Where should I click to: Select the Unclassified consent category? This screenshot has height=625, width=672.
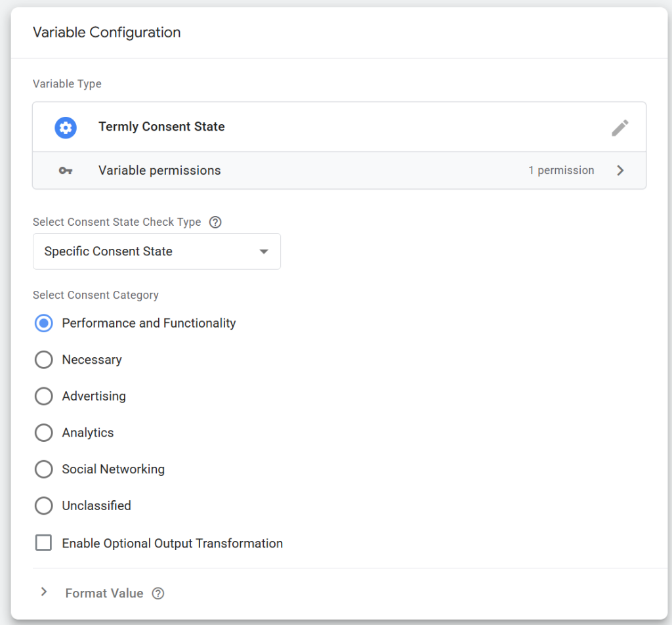coord(44,506)
